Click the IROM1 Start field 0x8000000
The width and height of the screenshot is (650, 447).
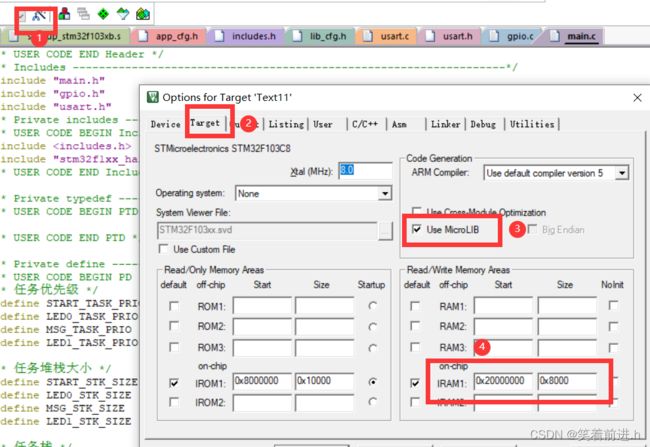(262, 381)
